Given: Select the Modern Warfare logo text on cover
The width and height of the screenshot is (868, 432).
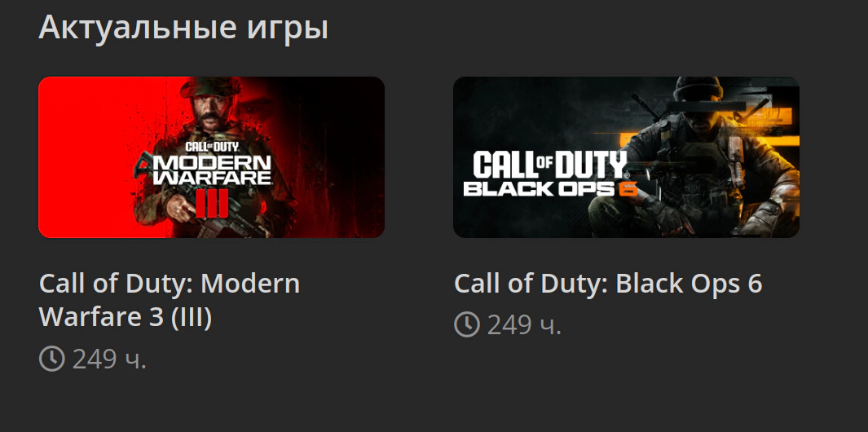Looking at the screenshot, I should pyautogui.click(x=212, y=170).
